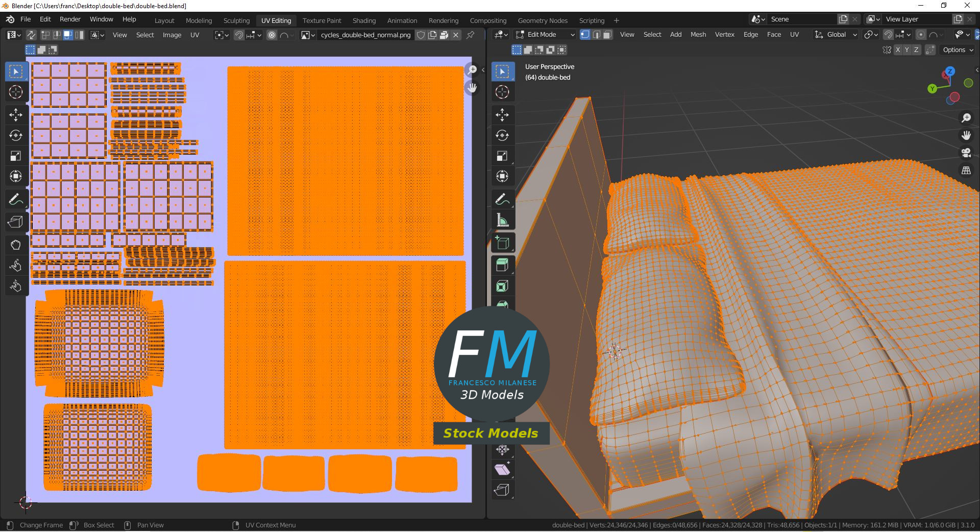
Task: Open the Edit Mode dropdown
Action: point(545,35)
